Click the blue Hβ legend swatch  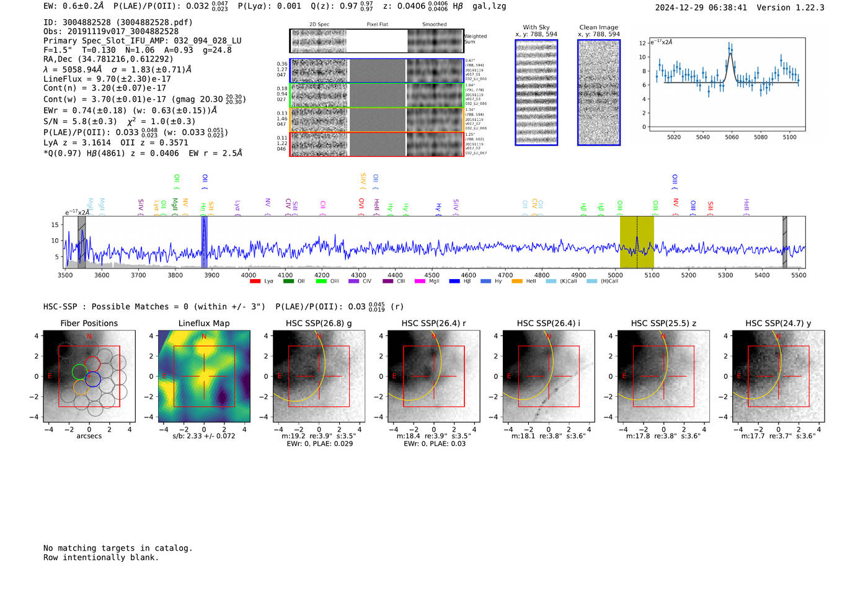(x=454, y=281)
